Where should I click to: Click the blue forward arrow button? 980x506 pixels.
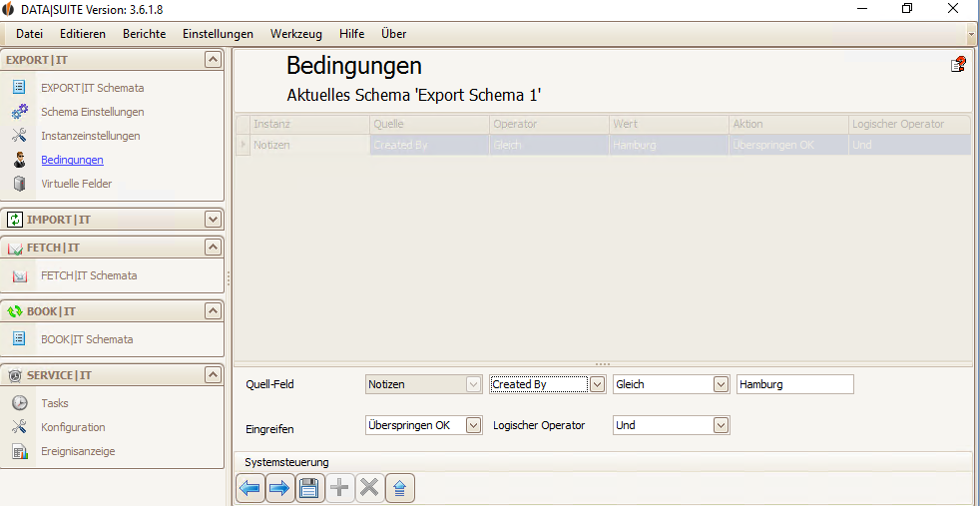click(279, 488)
